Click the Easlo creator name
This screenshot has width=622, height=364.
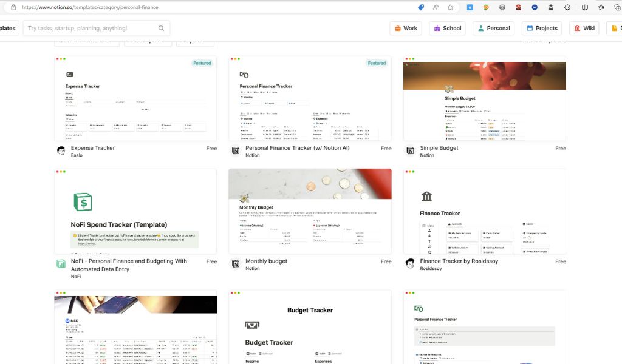(77, 155)
